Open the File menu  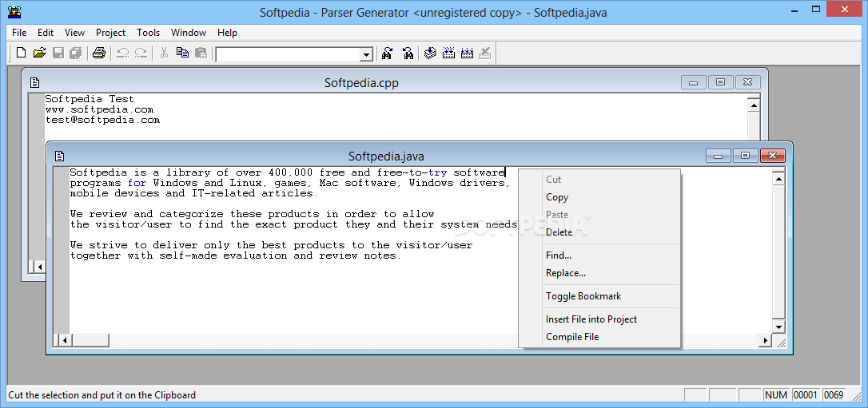coord(19,33)
